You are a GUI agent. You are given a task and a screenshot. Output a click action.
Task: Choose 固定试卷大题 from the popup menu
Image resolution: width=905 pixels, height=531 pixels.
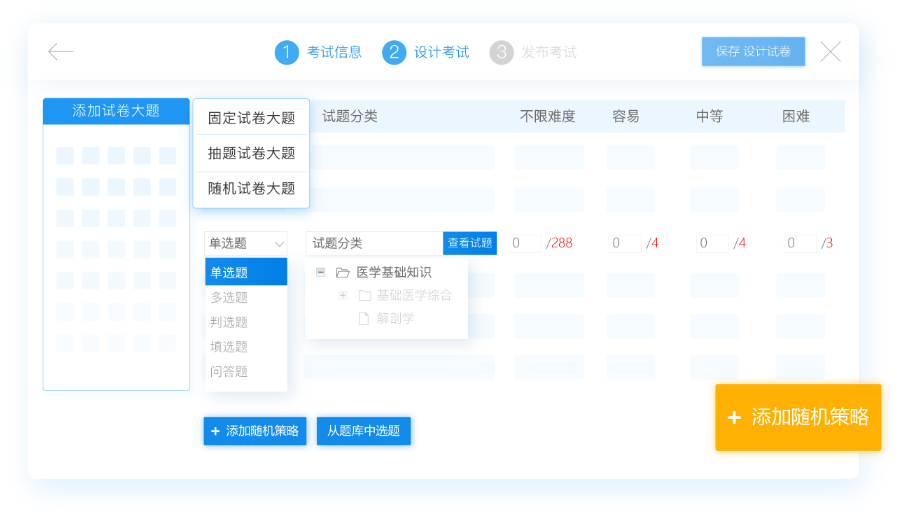click(251, 118)
